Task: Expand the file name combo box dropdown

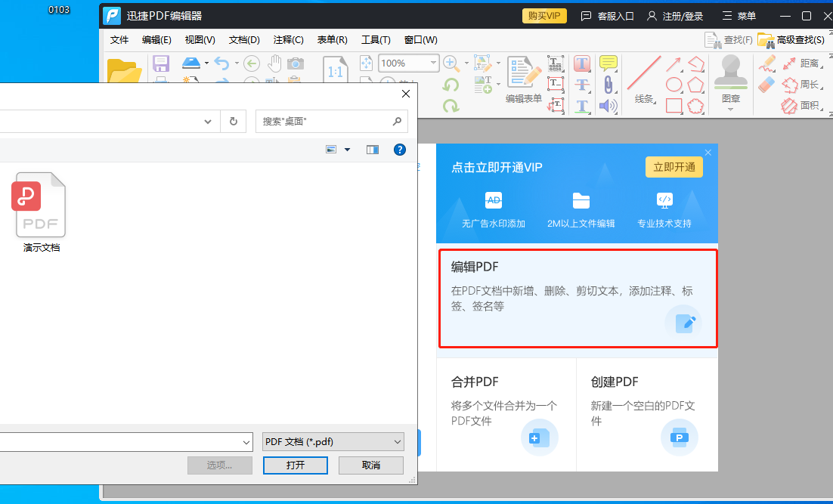Action: point(246,442)
